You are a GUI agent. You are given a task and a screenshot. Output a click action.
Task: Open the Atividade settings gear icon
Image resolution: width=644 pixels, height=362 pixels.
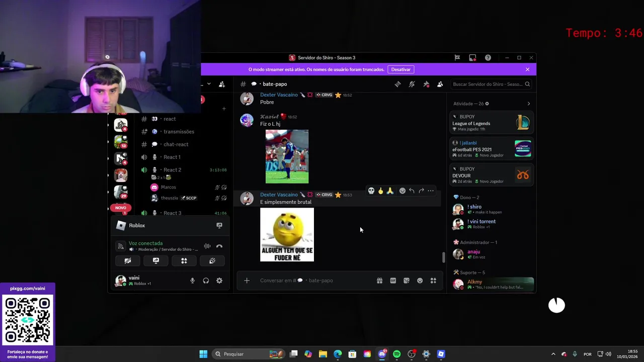(x=487, y=104)
